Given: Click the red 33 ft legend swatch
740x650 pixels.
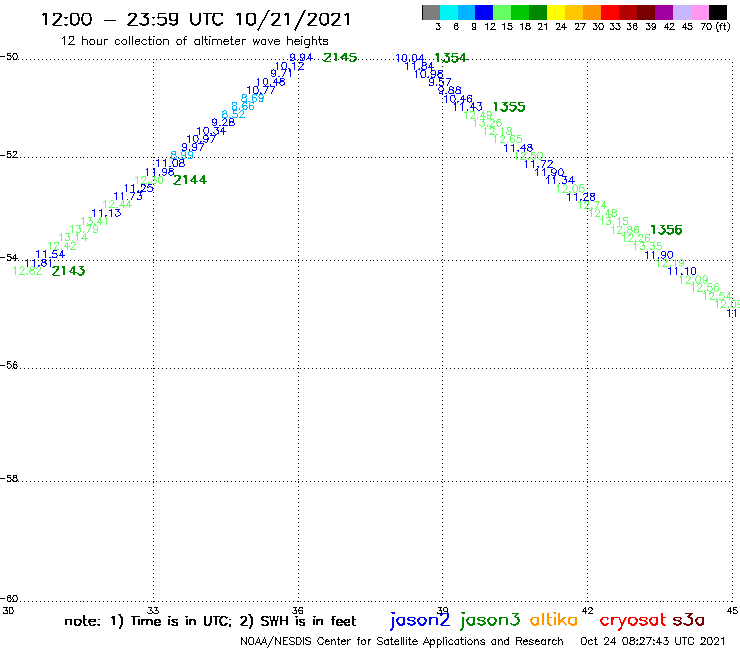Looking at the screenshot, I should pyautogui.click(x=610, y=13).
